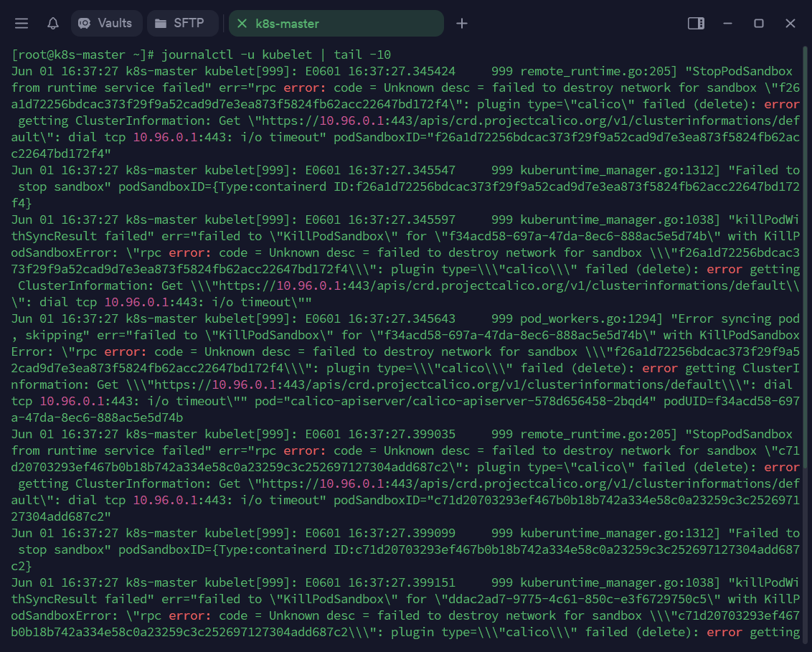The image size is (812, 652).
Task: Minimize the terminal window
Action: click(727, 23)
